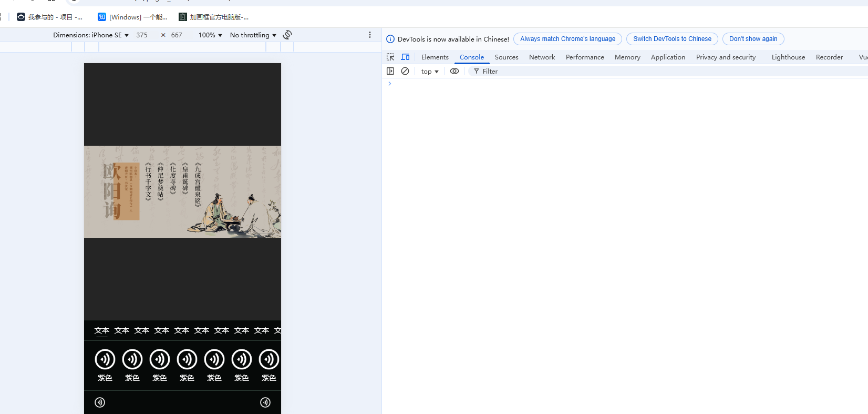Open the Sources tab
868x414 pixels.
point(507,57)
